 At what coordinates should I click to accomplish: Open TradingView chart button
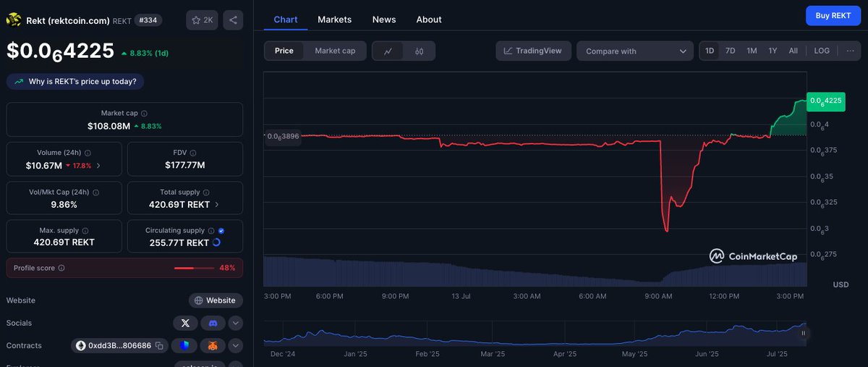pyautogui.click(x=534, y=51)
